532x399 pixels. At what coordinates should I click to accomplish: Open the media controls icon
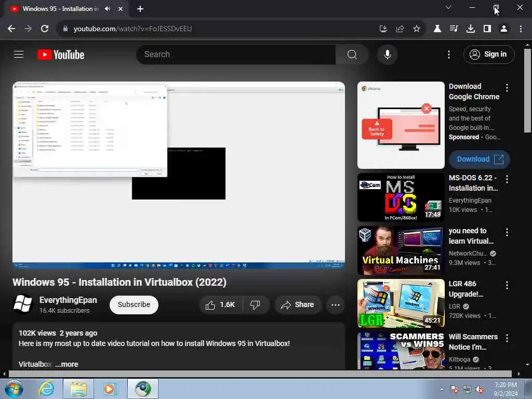[x=454, y=29]
